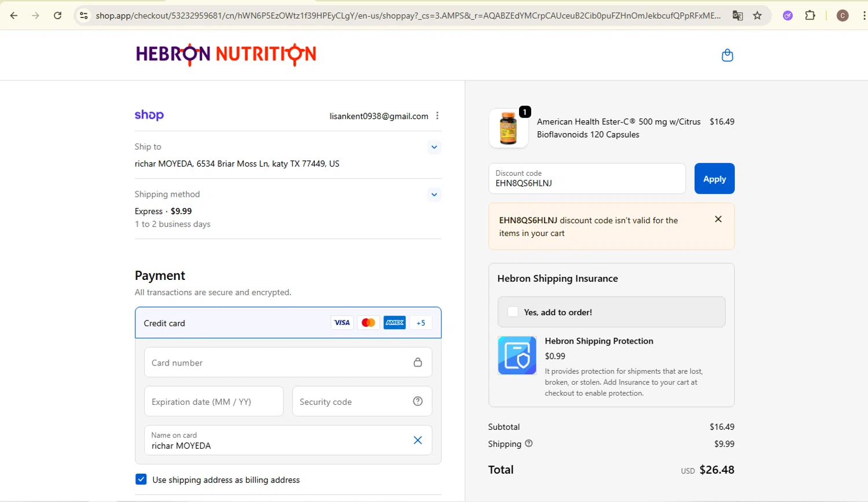This screenshot has width=868, height=502.
Task: Open the purple extension icon
Action: coord(788,16)
